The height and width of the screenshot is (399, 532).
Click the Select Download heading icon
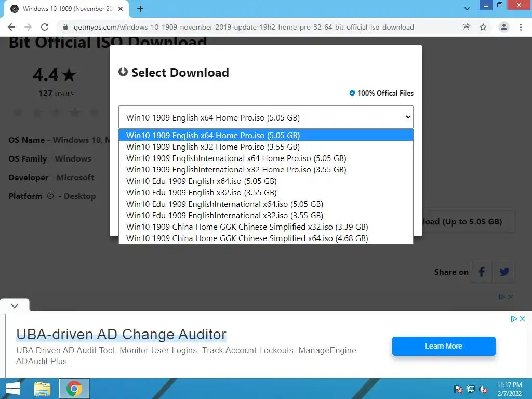123,72
